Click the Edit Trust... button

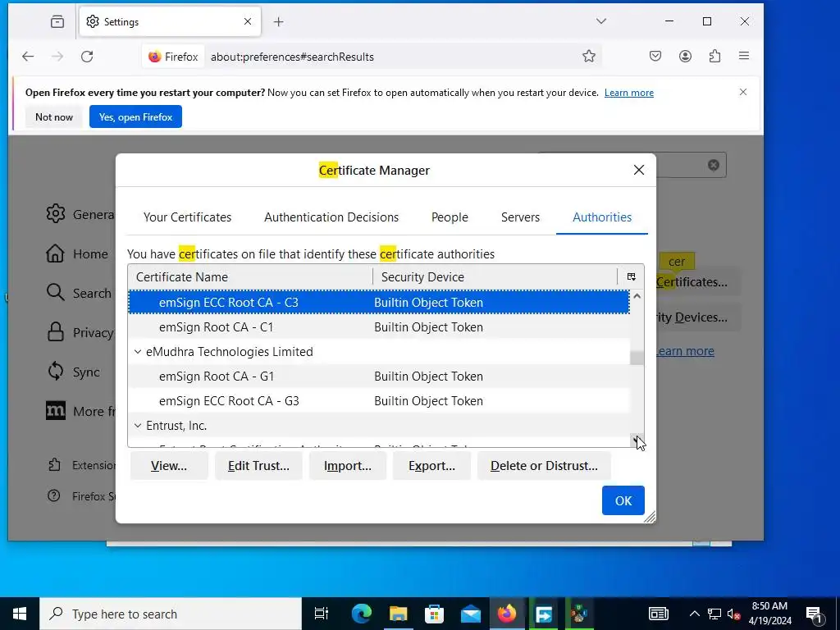point(258,466)
